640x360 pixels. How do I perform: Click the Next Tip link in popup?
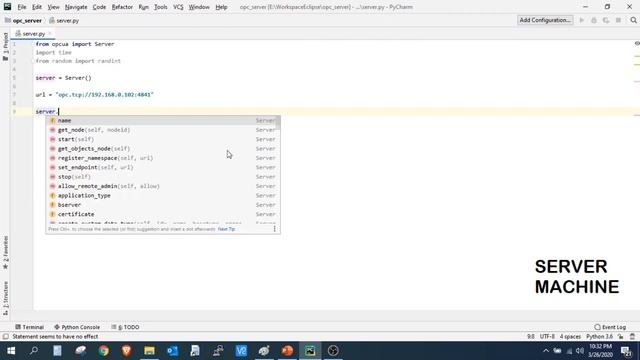[x=227, y=229]
